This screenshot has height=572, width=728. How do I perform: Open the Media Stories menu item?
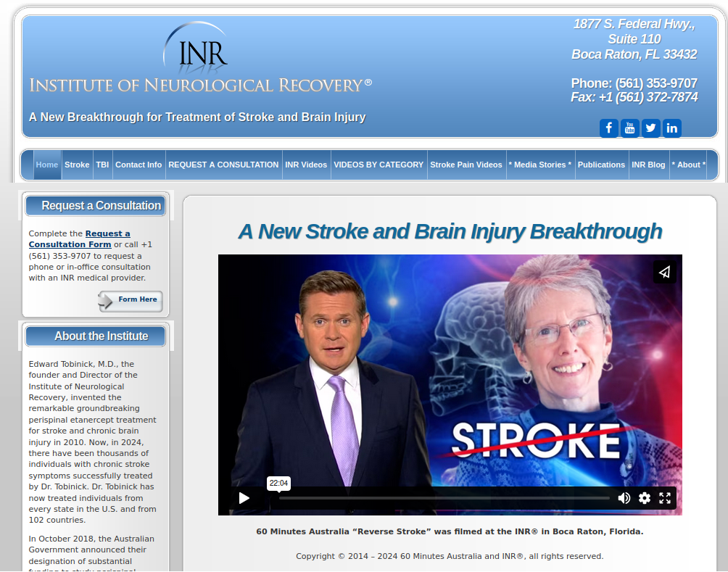pos(540,165)
